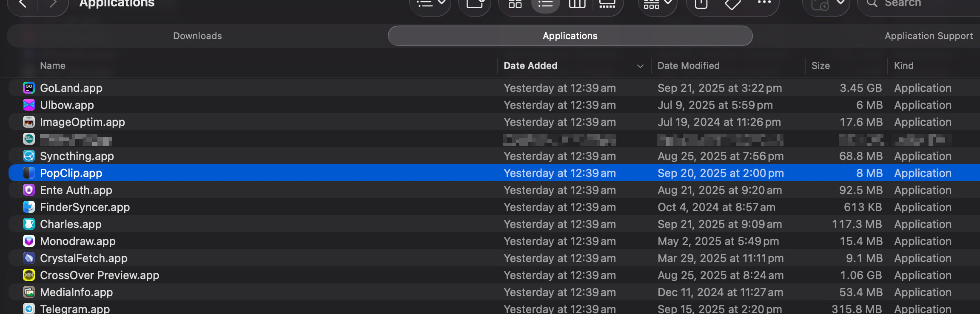Toggle the Date Added sort direction chevron

point(640,66)
